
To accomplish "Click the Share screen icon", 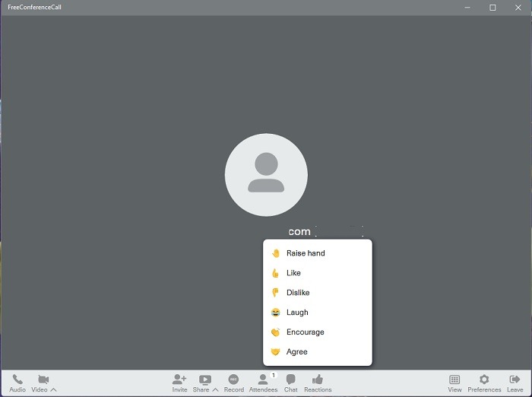I will point(205,380).
